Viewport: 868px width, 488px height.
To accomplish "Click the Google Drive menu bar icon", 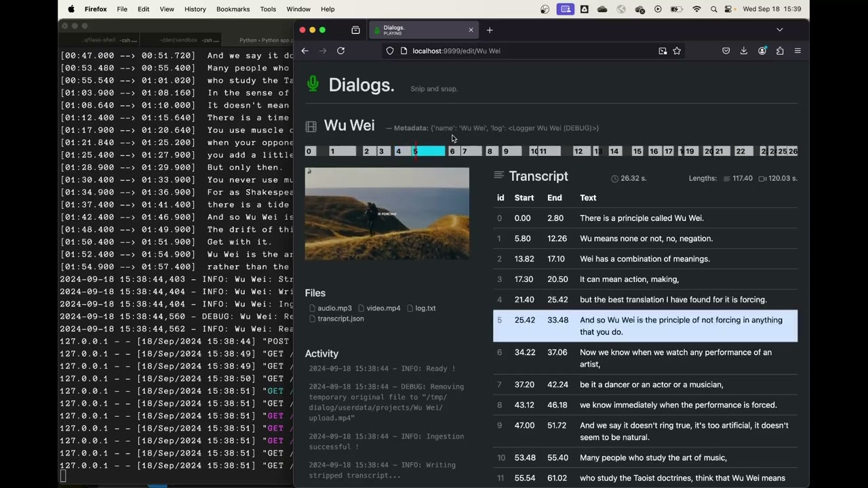I will pos(584,9).
